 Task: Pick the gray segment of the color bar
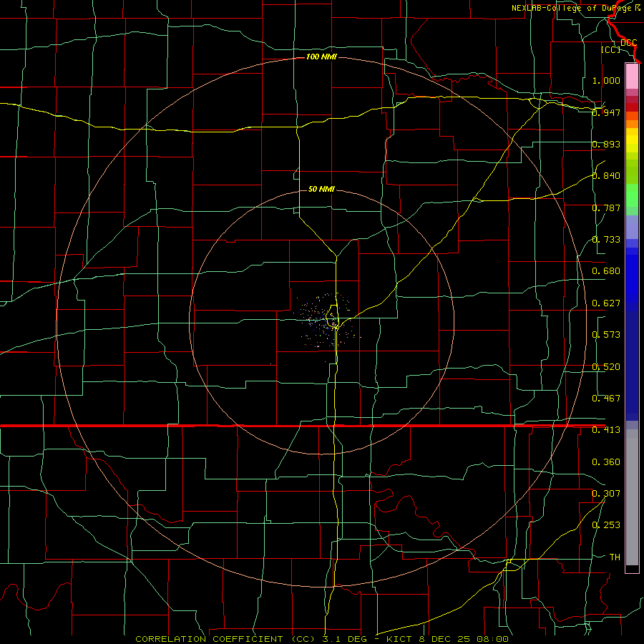point(632,497)
